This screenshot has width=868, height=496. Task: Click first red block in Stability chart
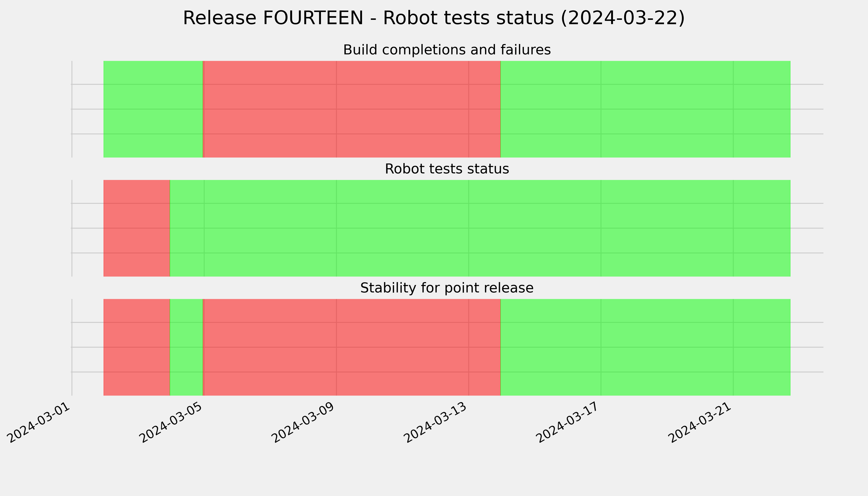(x=137, y=347)
